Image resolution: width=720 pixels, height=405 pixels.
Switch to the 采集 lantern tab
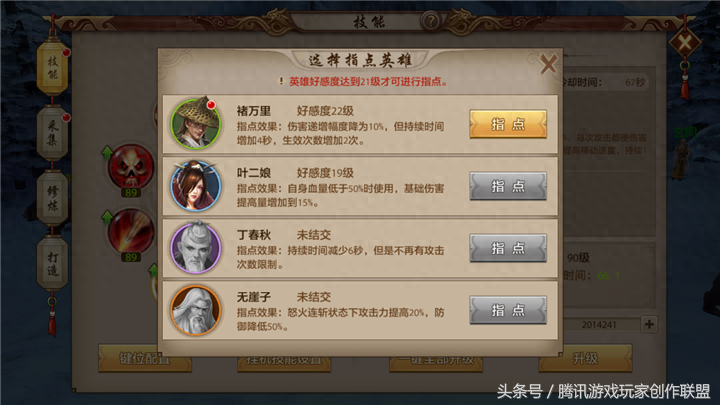[53, 133]
